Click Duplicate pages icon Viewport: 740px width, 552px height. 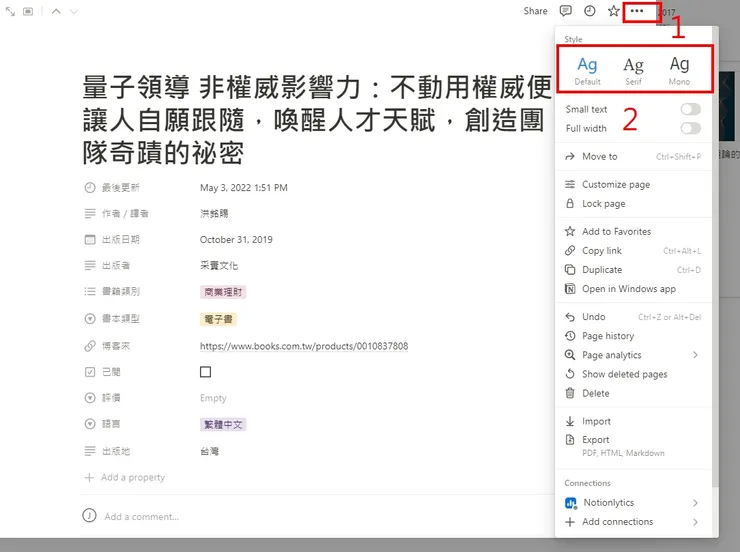click(570, 270)
